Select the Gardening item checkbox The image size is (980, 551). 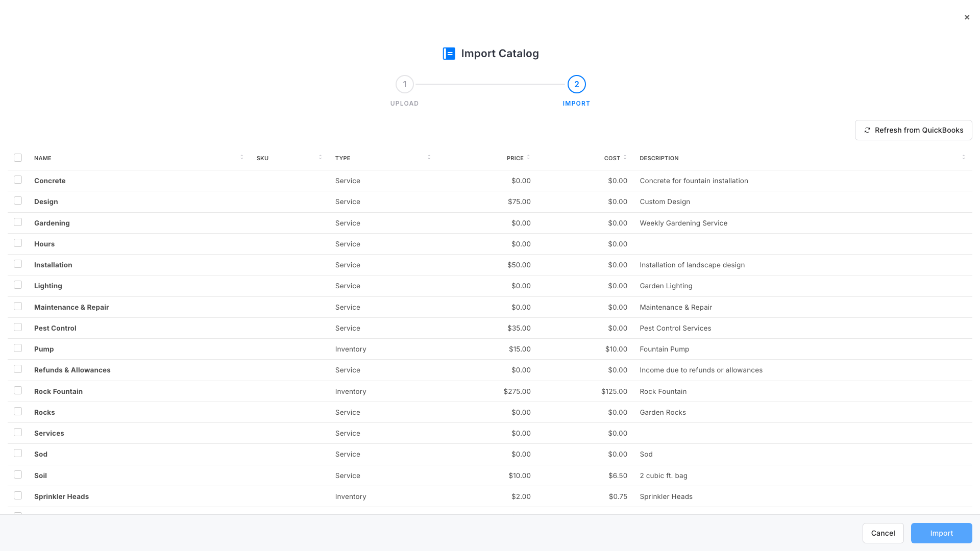[x=18, y=222]
